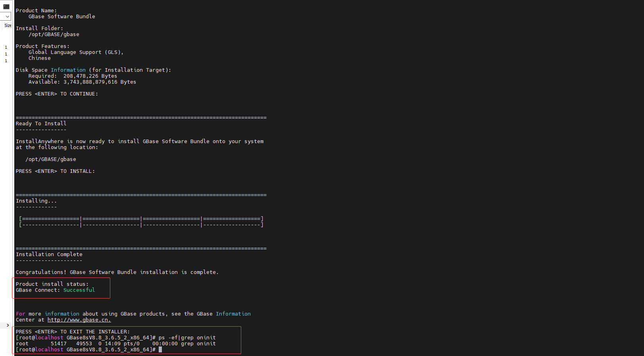The image size is (644, 356).
Task: Click the 'Required: 208,478,226 Bytes' line
Action: 73,76
